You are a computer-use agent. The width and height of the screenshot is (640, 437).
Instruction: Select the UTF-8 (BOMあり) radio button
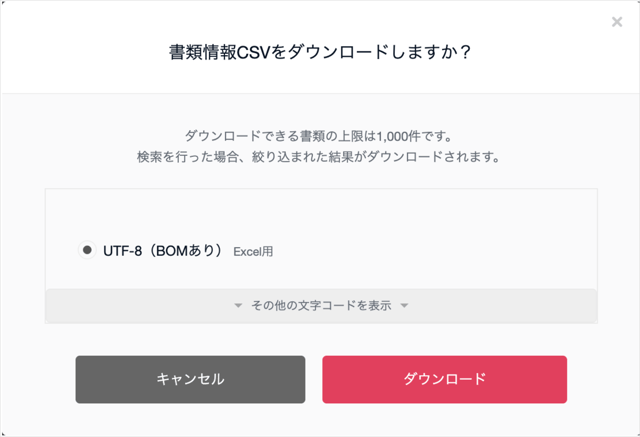88,250
